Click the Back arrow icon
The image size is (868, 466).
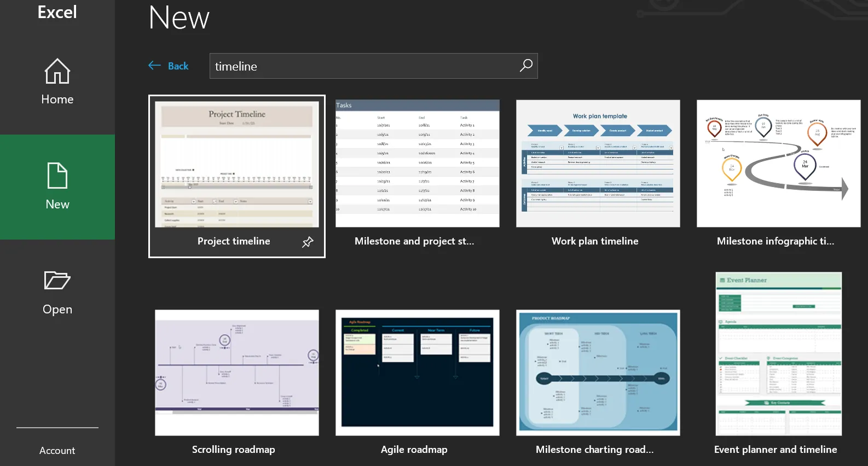[x=154, y=66]
